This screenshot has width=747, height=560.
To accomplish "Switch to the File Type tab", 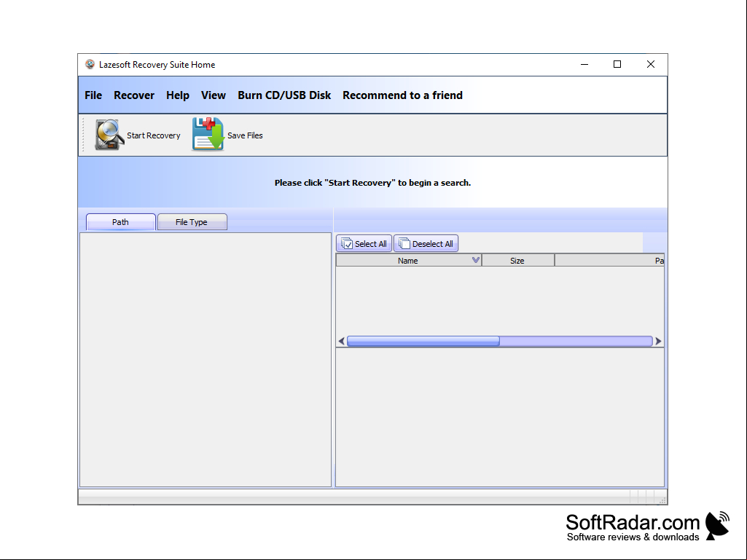I will pyautogui.click(x=192, y=222).
